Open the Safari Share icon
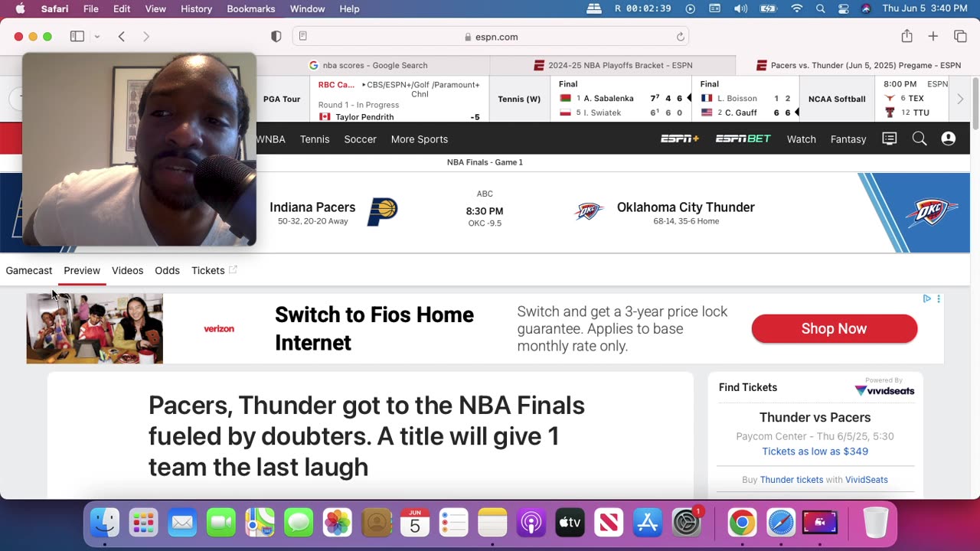This screenshot has width=980, height=551. coord(906,36)
